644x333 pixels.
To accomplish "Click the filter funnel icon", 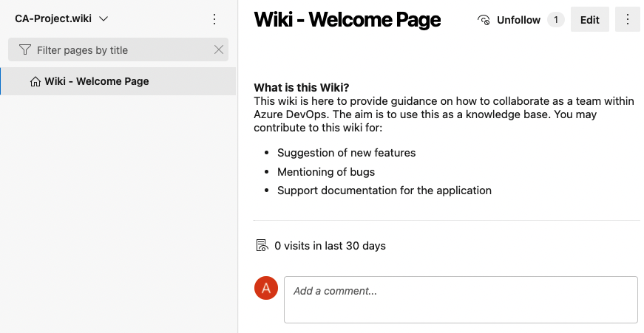I will point(25,50).
